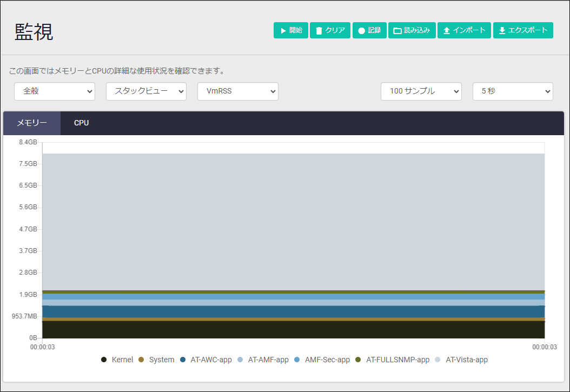Click the System legend label

coord(162,360)
